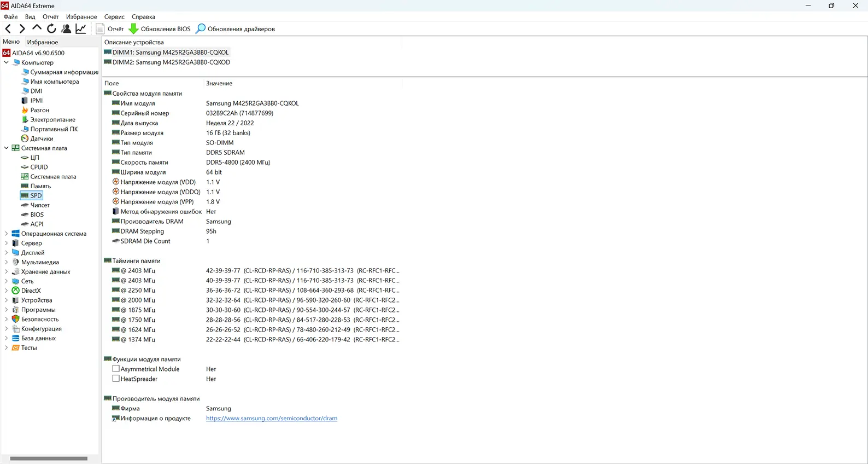Toggle the Asymmetrical Module checkbox
The image size is (868, 464).
116,369
